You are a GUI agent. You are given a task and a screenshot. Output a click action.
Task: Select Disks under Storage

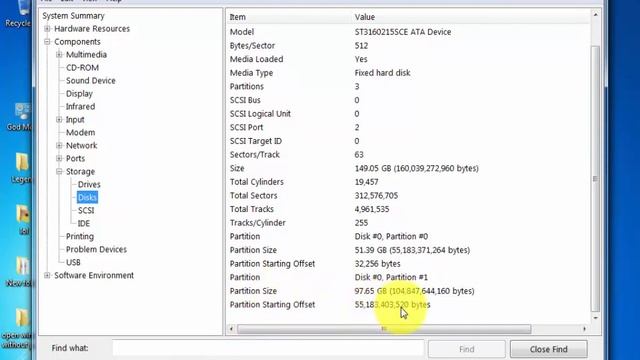click(x=87, y=198)
